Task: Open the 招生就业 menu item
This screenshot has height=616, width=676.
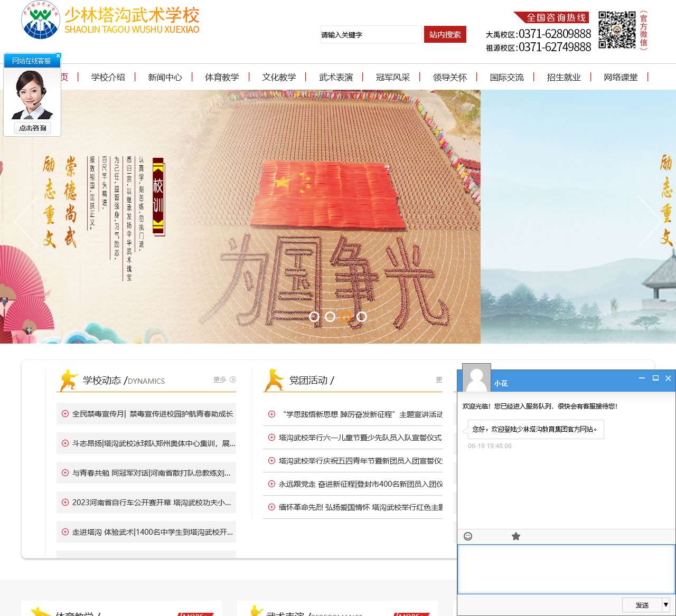Action: 564,77
